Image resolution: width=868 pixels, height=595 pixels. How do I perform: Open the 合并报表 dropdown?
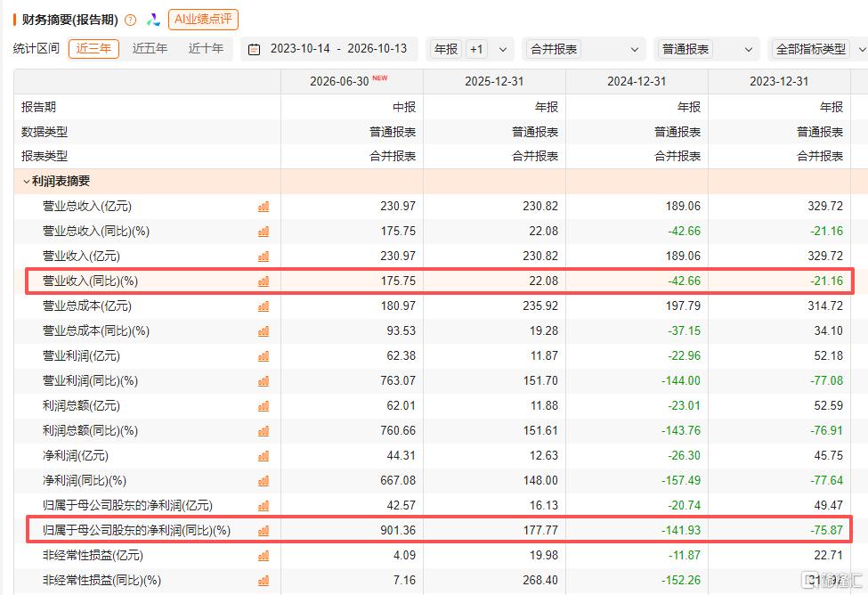click(584, 49)
